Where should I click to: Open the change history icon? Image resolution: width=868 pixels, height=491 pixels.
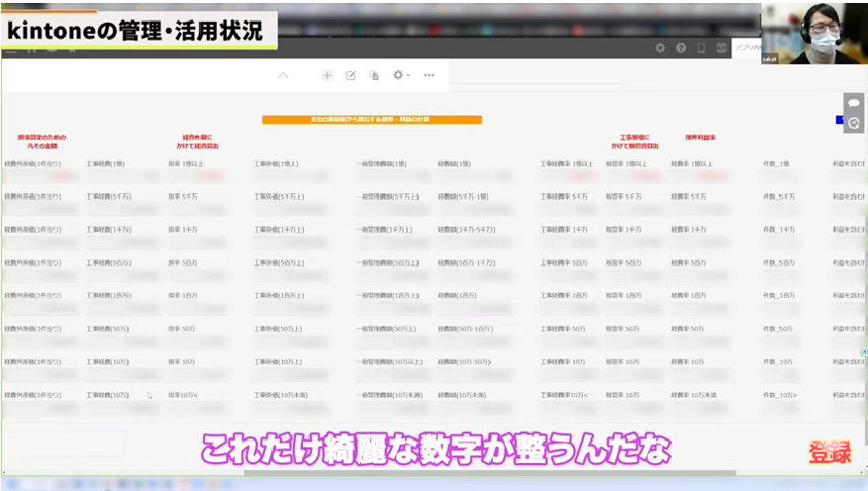(x=853, y=124)
